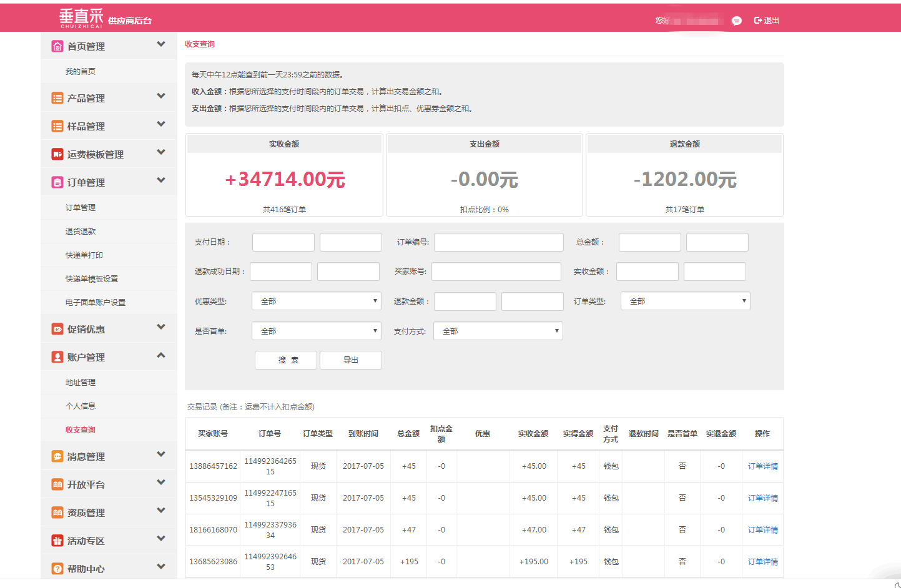This screenshot has height=588, width=901.
Task: Open 订单详情 for buyer 13886457162
Action: [762, 466]
